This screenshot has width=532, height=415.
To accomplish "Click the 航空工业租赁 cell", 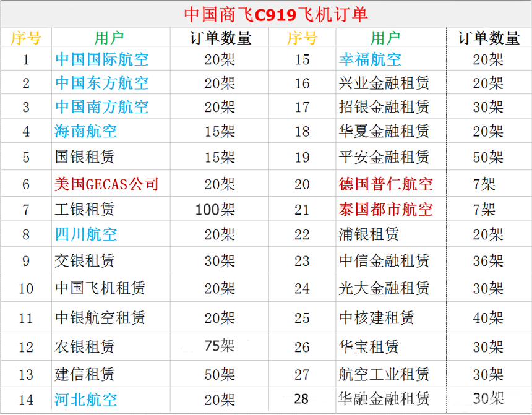I will (391, 374).
